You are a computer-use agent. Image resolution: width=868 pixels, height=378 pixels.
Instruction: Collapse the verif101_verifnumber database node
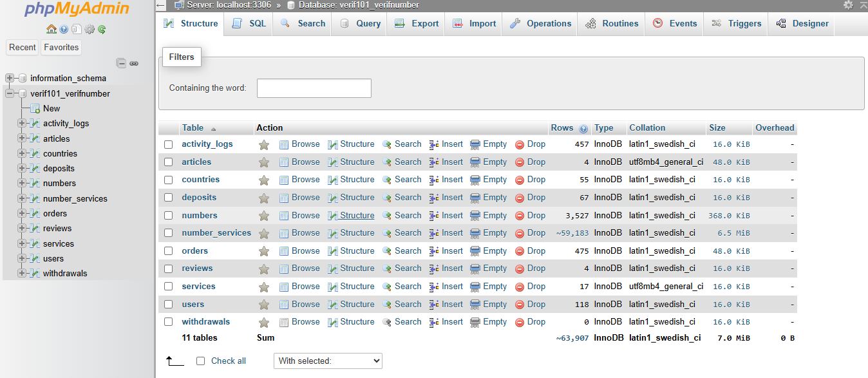coord(10,93)
